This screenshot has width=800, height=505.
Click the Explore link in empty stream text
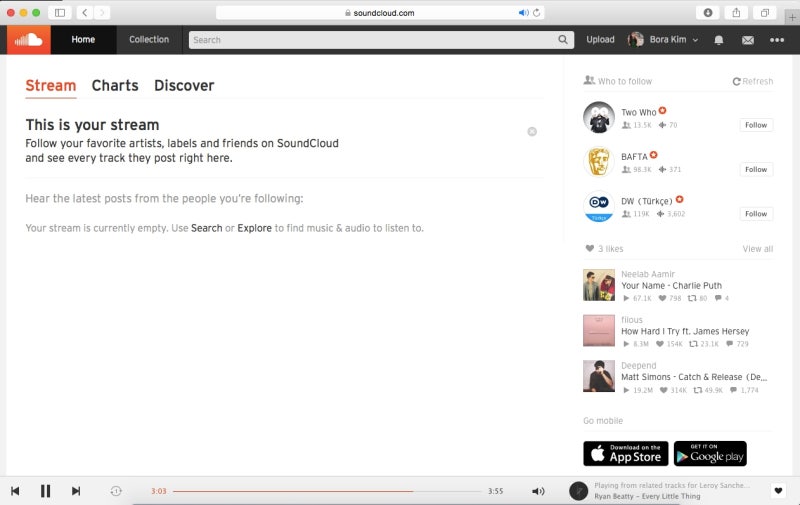point(254,228)
